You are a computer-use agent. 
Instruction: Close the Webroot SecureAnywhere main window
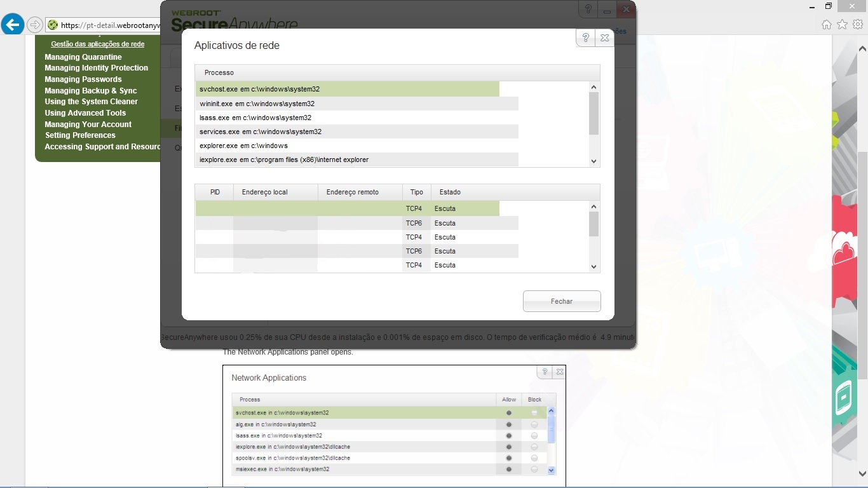coord(627,10)
